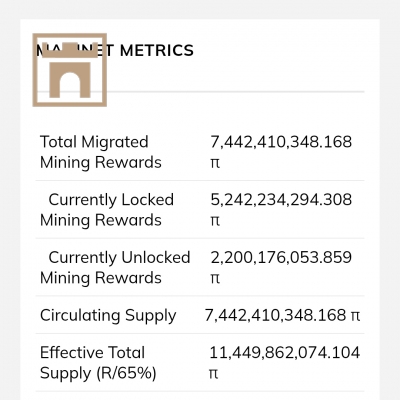The image size is (400, 400).
Task: Click the word METRICS in the heading
Action: coord(156,51)
